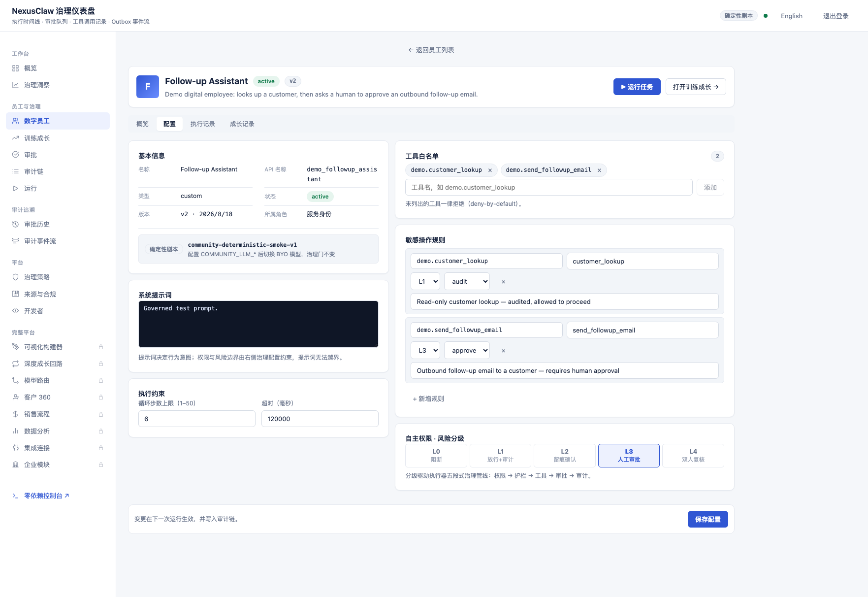The width and height of the screenshot is (868, 597).
Task: Open the 审批历史 history clock icon
Action: (x=15, y=225)
